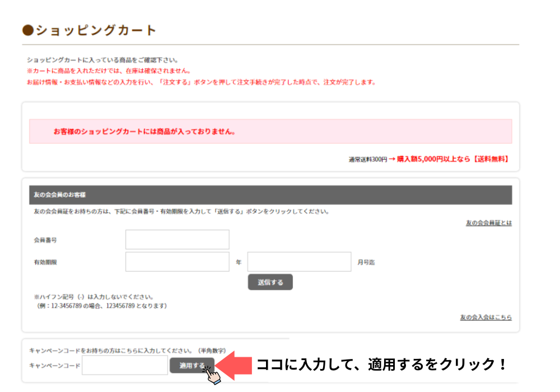Follow the 友の会入会はこちら link
The height and width of the screenshot is (392, 560).
[x=486, y=317]
